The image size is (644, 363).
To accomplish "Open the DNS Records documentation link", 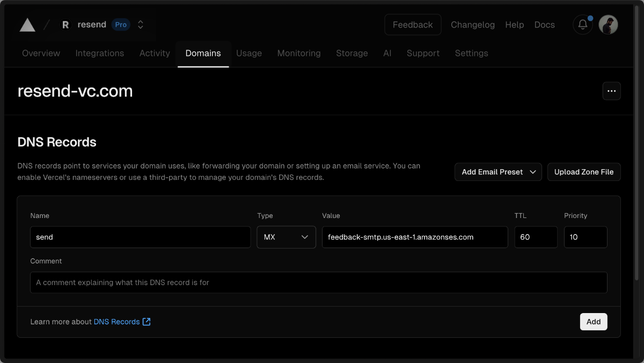I will pyautogui.click(x=122, y=322).
